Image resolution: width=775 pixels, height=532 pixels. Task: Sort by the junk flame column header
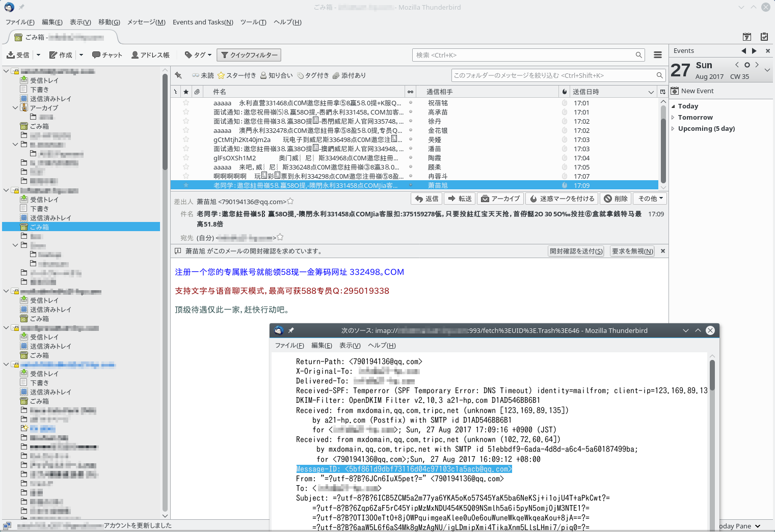click(564, 92)
